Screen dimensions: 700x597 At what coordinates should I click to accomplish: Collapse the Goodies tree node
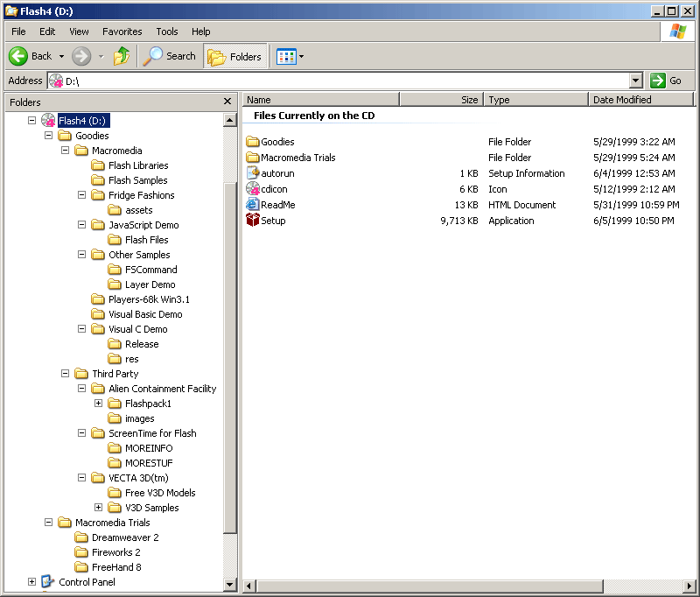49,136
